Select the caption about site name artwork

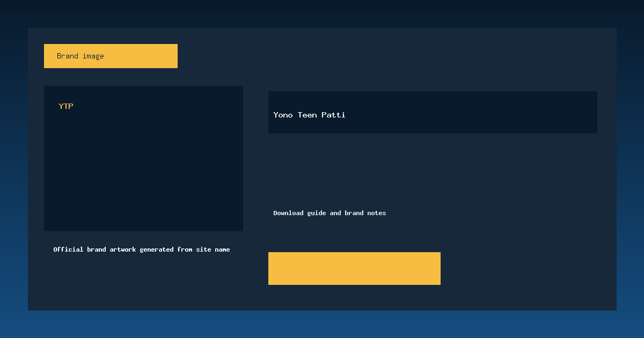point(141,249)
